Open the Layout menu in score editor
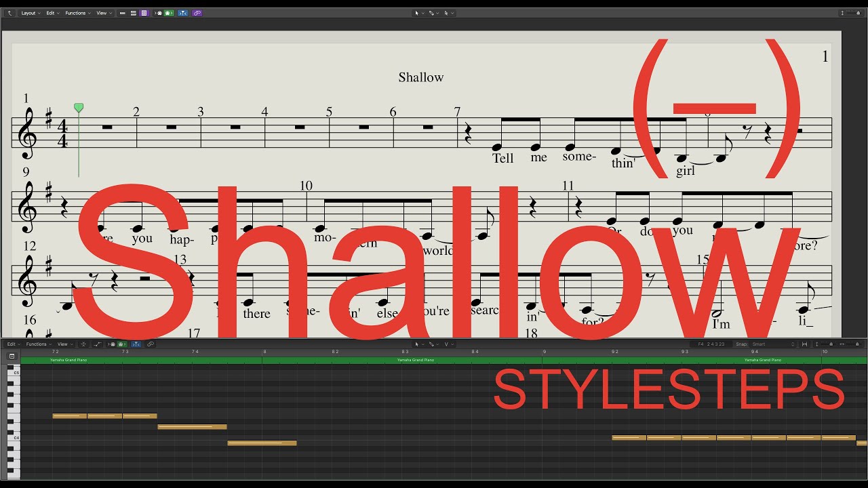Image resolution: width=868 pixels, height=488 pixels. pos(30,13)
